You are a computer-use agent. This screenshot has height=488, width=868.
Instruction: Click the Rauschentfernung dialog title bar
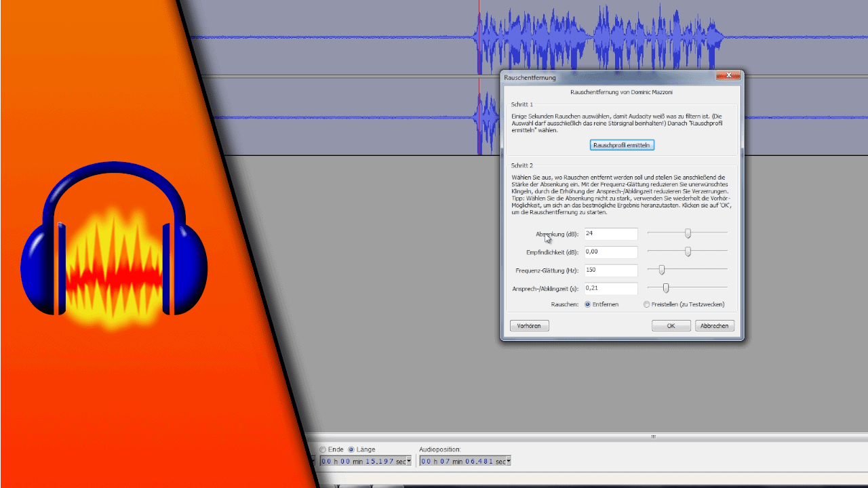[x=607, y=77]
